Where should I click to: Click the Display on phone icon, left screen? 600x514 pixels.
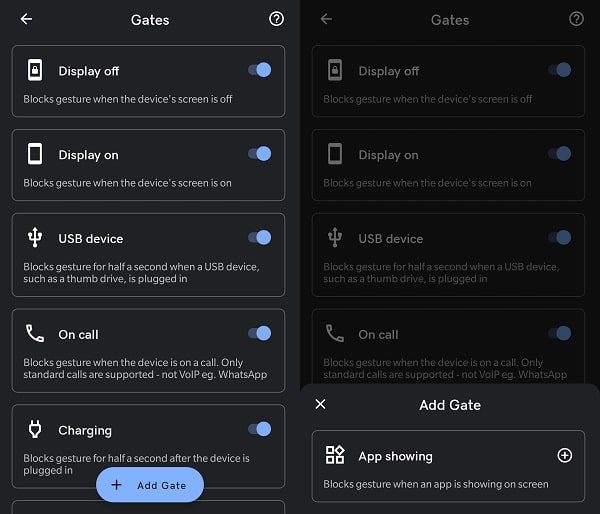[x=35, y=154]
